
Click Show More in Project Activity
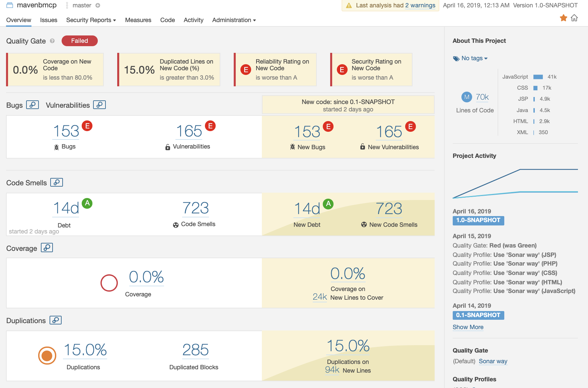(x=468, y=327)
